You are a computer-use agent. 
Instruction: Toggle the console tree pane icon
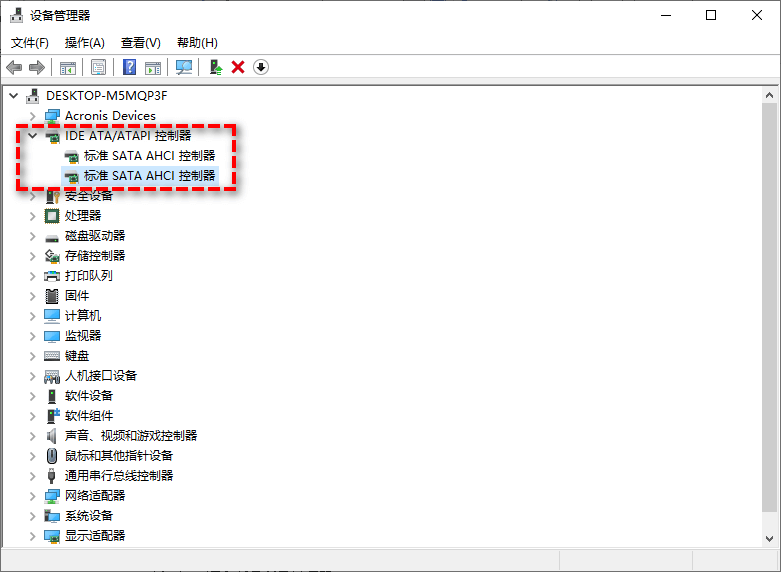point(68,67)
